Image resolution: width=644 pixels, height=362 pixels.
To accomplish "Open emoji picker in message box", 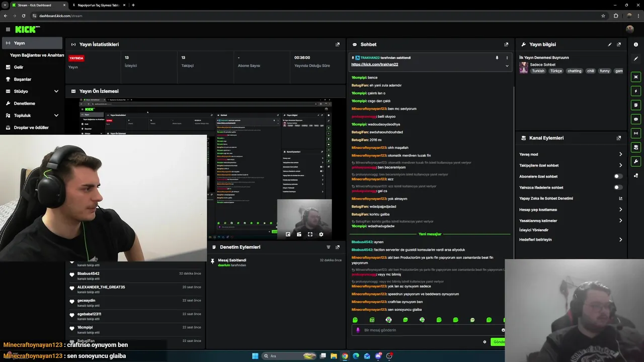I will (503, 330).
